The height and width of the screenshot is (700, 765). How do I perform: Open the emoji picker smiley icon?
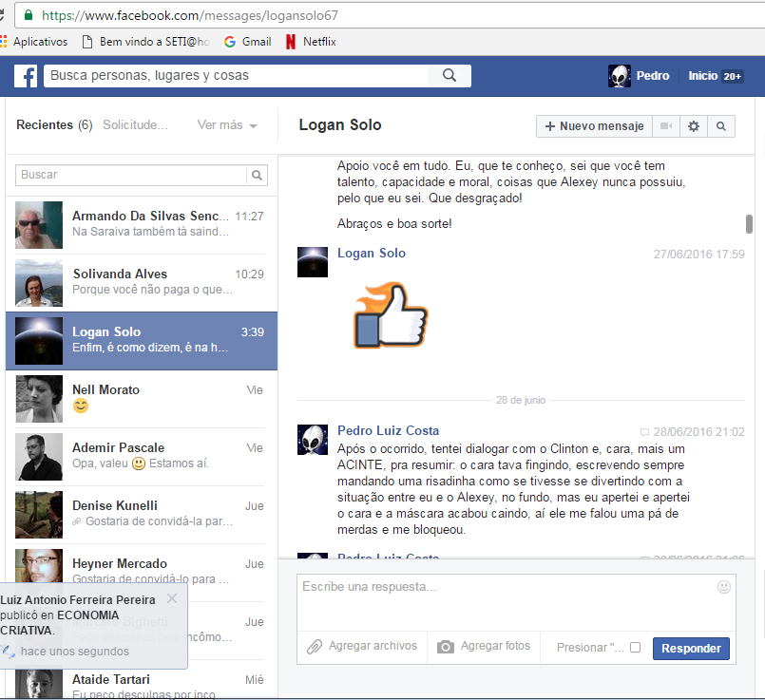[x=724, y=587]
